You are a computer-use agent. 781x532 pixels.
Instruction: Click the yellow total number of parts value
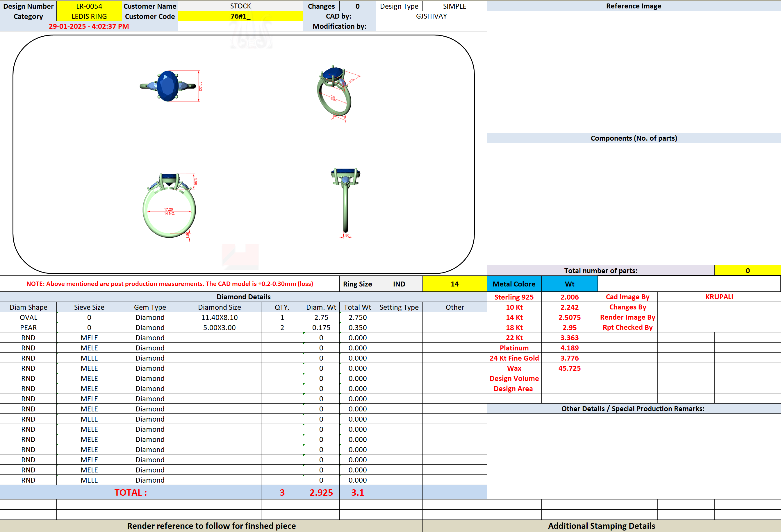(747, 271)
